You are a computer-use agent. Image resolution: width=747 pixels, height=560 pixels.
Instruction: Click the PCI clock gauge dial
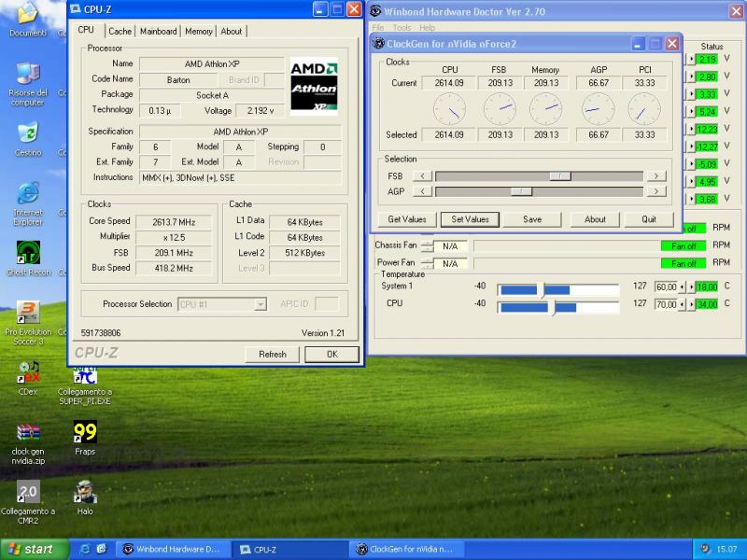click(x=644, y=108)
